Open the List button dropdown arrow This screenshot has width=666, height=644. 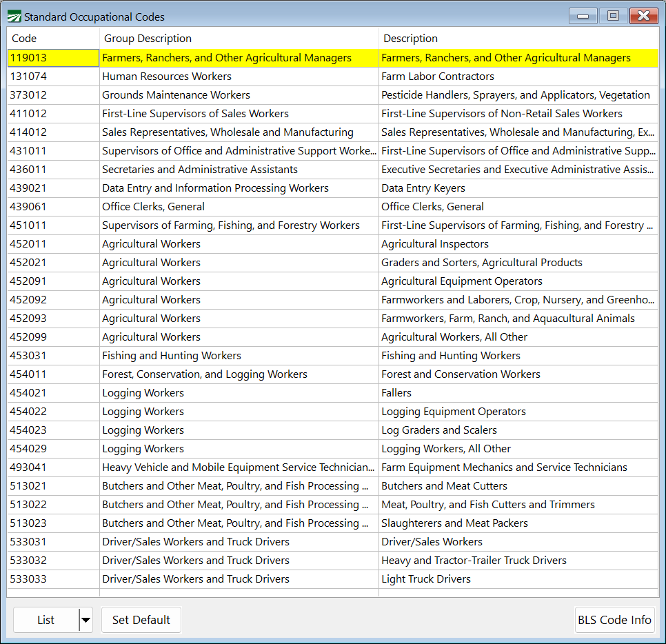click(x=85, y=620)
